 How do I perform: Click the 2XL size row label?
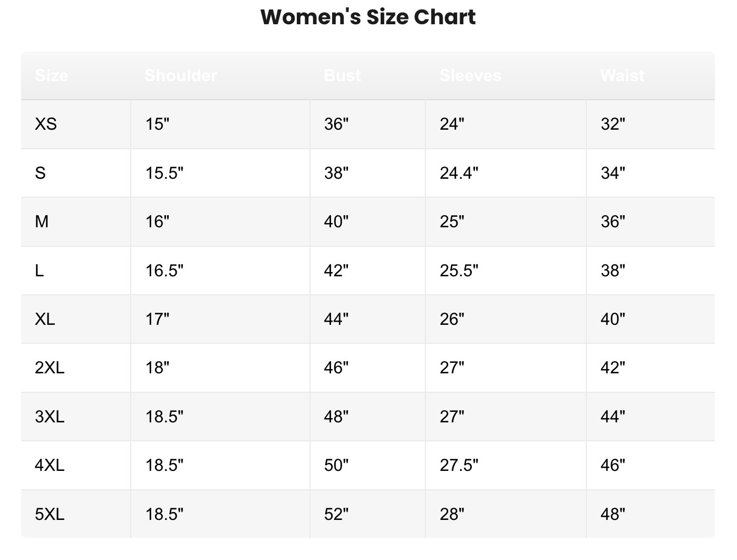click(x=50, y=368)
